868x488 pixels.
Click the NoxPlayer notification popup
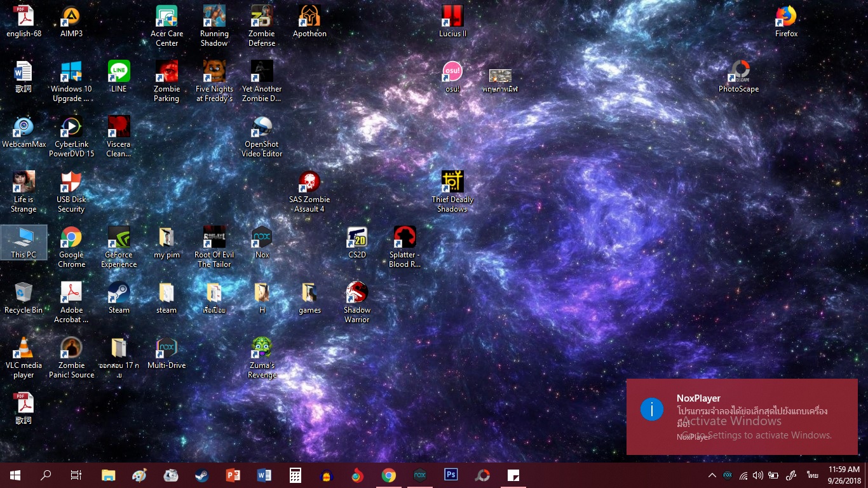click(x=742, y=417)
